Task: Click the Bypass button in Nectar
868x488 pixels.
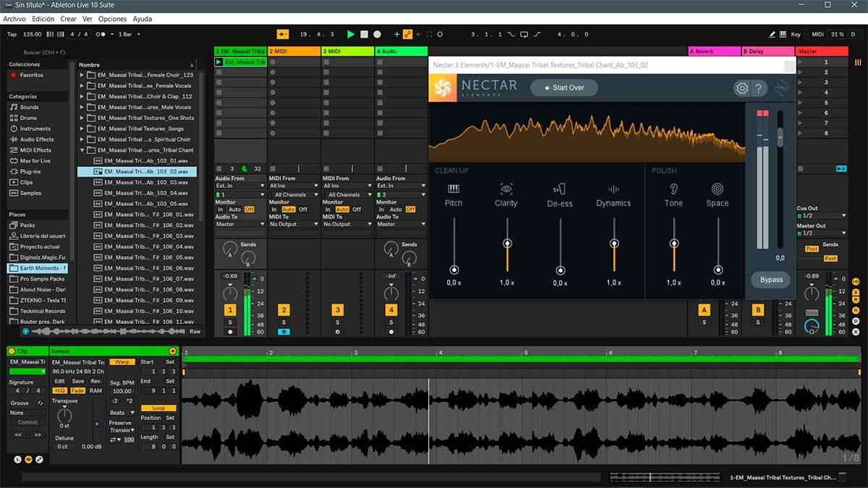Action: 771,280
